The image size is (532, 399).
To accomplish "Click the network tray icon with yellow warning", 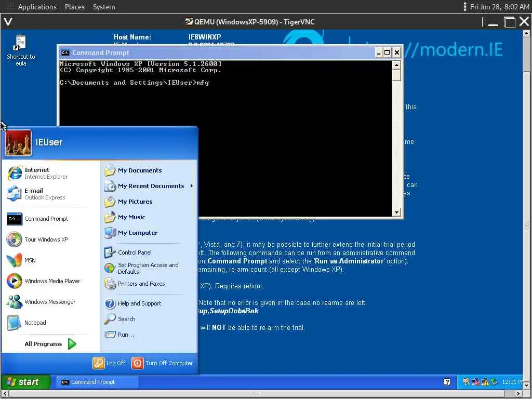I will pos(485,382).
